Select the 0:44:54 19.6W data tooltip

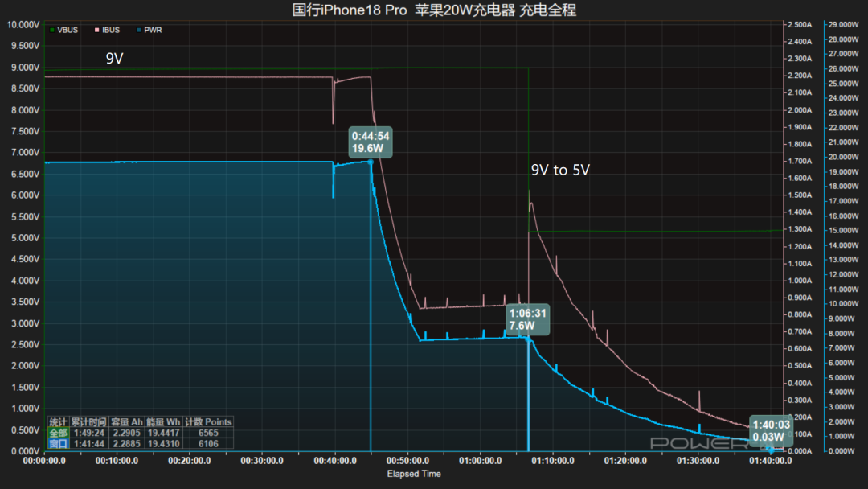click(x=371, y=142)
